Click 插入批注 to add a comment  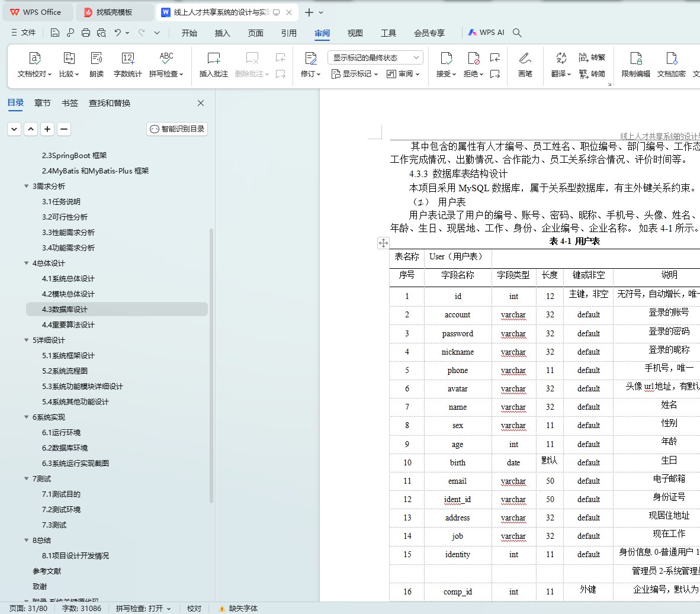(x=213, y=65)
